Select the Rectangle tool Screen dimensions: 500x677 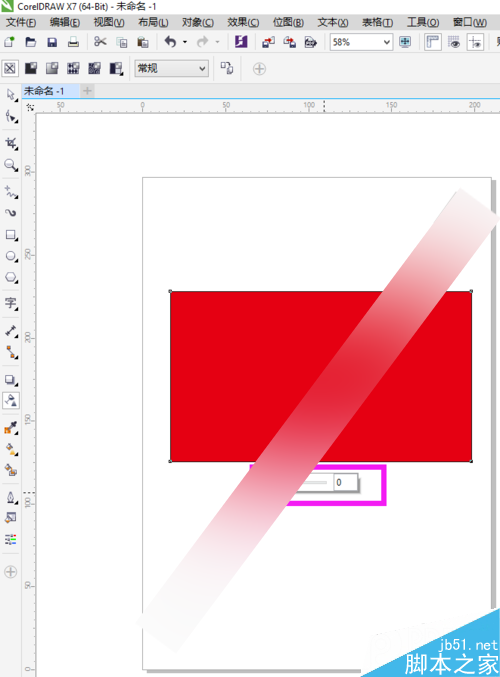tap(11, 235)
